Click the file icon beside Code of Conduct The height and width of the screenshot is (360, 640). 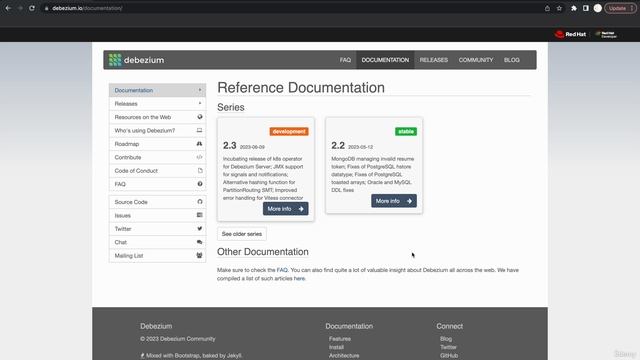pos(200,171)
